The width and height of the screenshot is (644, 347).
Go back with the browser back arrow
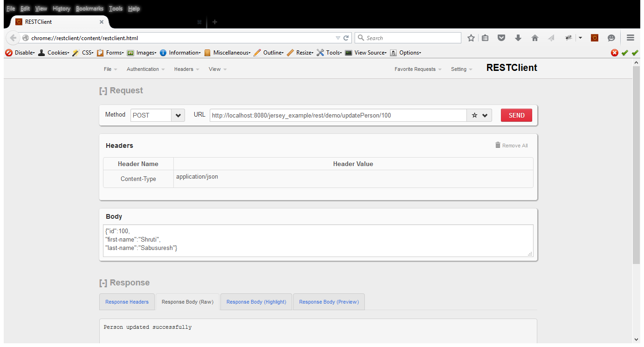click(13, 38)
